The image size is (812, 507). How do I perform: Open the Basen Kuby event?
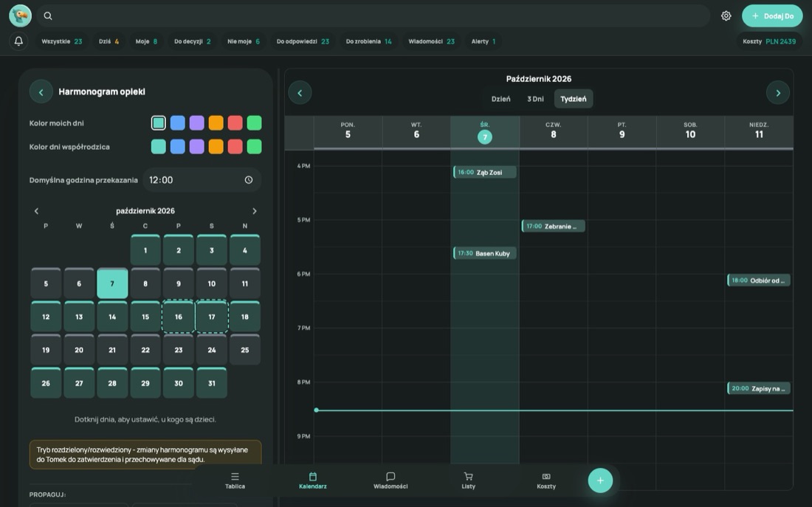click(x=485, y=253)
